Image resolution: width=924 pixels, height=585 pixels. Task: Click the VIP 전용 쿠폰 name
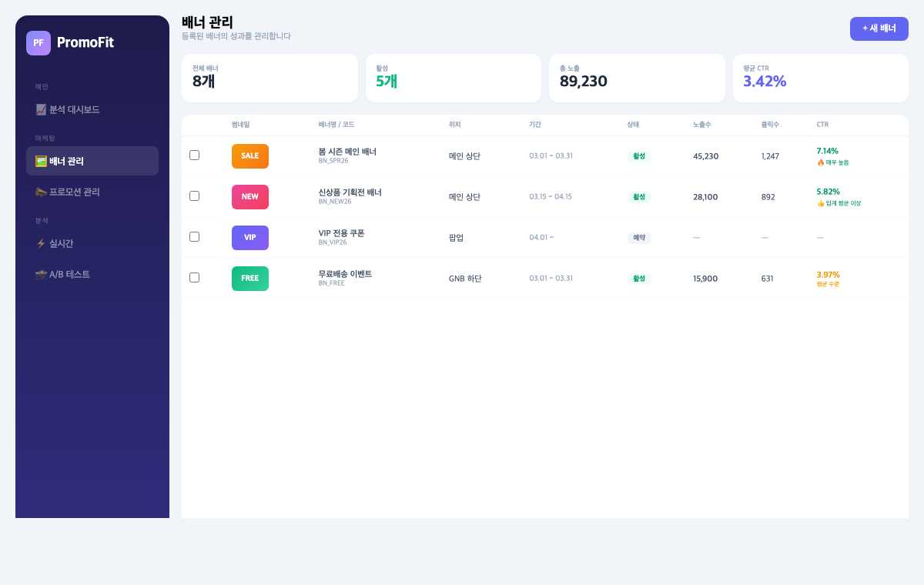click(342, 233)
